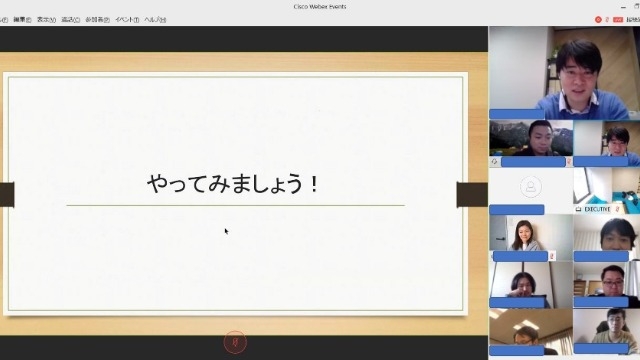This screenshot has width=640, height=360.
Task: Click muted mic icon next to EXECUTIVE label
Action: 618,209
